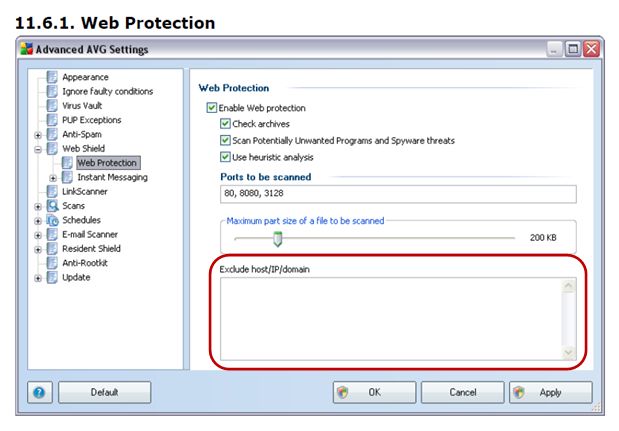
Task: Open the Appearance settings item
Action: [85, 77]
